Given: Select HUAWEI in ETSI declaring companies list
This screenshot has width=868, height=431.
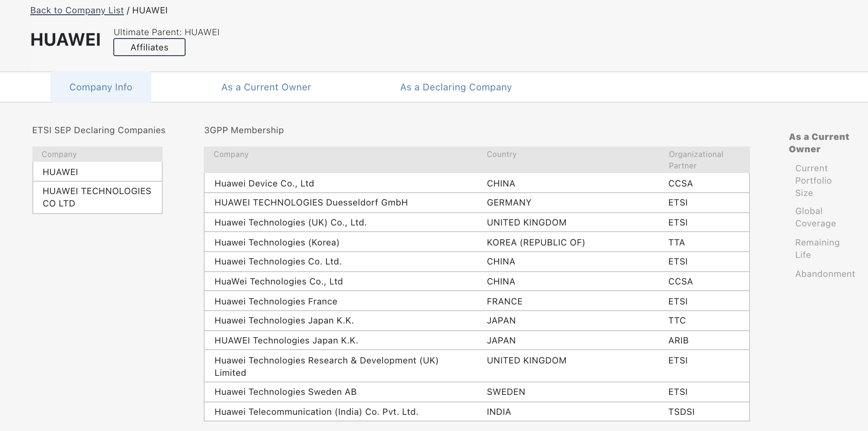Looking at the screenshot, I should (98, 172).
